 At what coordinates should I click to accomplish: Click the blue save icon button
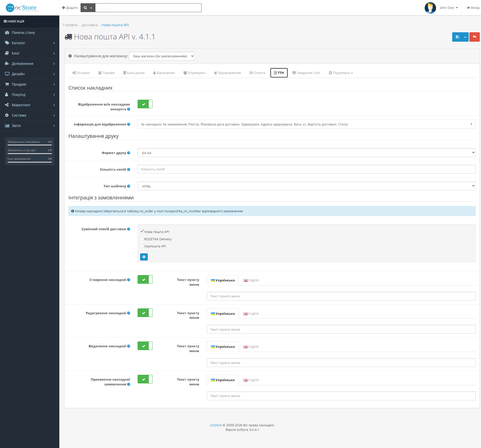(457, 37)
